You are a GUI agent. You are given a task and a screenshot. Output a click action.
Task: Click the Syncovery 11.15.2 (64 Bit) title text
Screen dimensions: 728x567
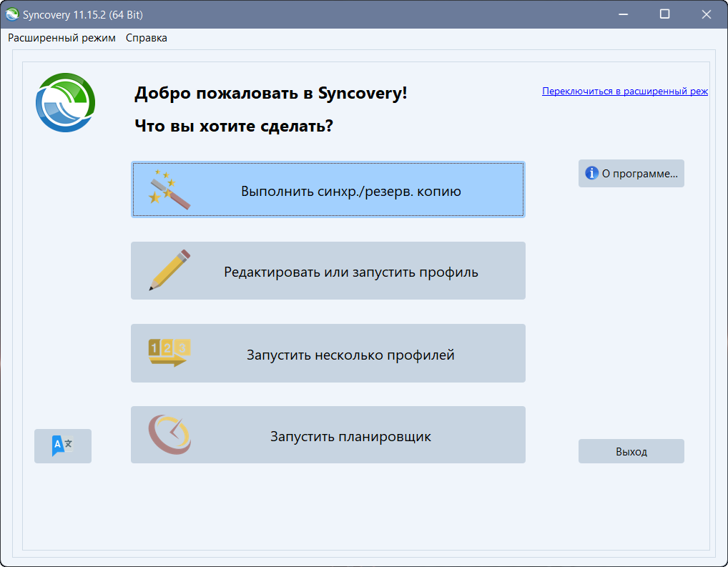83,15
